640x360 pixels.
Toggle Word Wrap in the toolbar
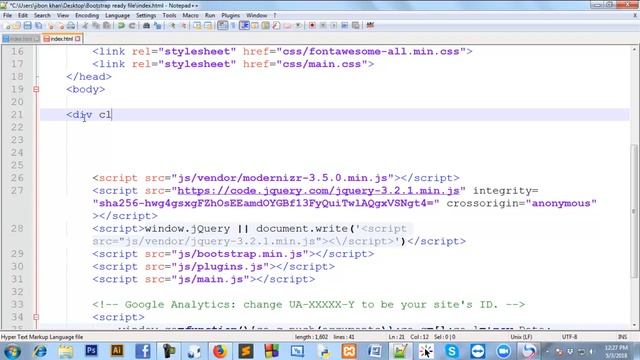coord(222,26)
